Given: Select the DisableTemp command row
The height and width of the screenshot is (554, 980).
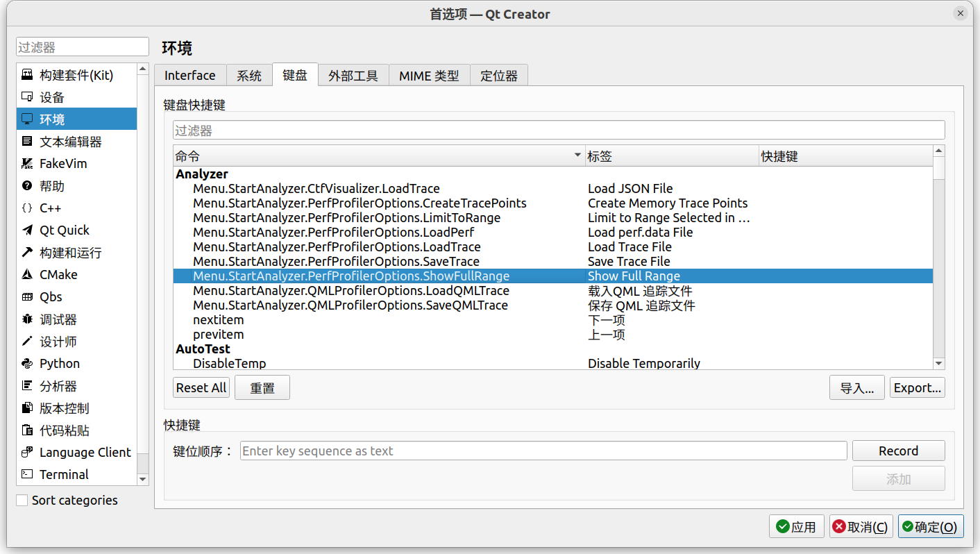Looking at the screenshot, I should point(553,363).
